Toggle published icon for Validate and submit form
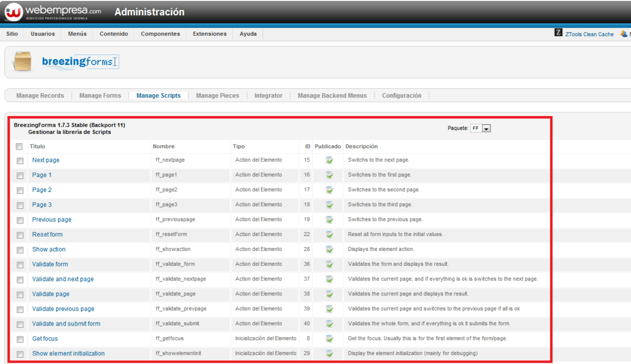Image resolution: width=631 pixels, height=364 pixels. (330, 324)
